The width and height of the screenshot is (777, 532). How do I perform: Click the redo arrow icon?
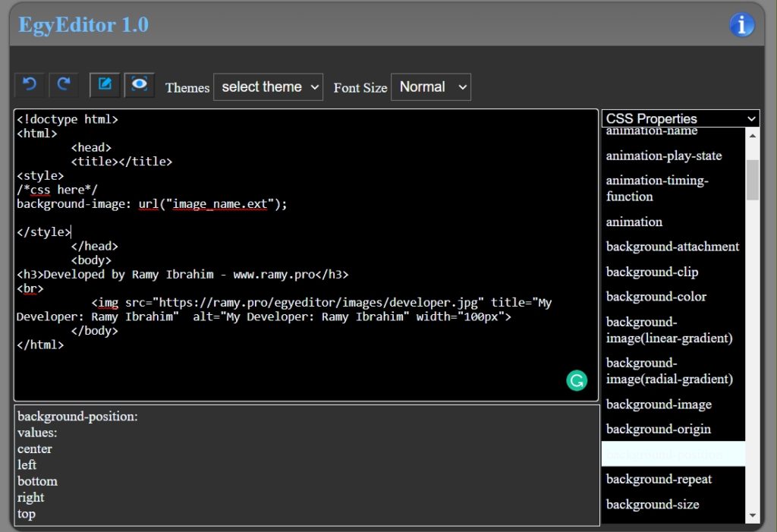(64, 85)
